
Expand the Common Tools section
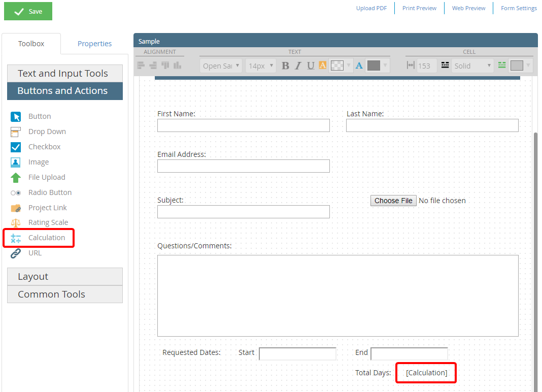(x=51, y=294)
